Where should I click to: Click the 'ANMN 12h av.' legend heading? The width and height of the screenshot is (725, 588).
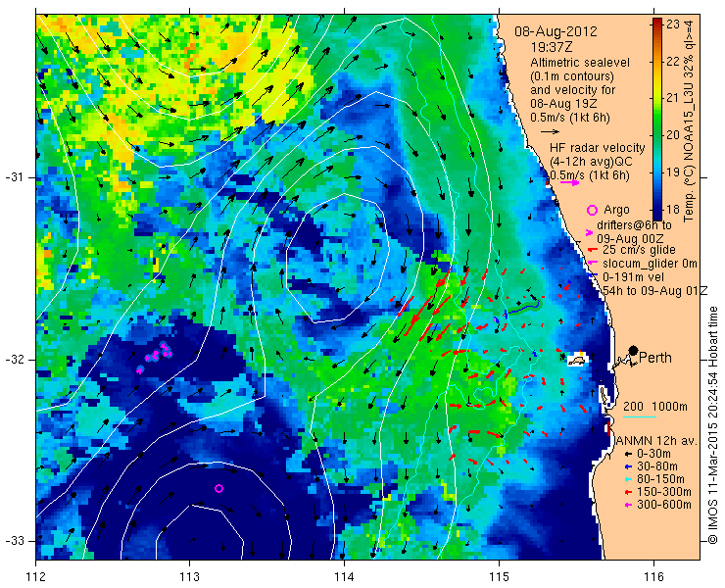(657, 441)
